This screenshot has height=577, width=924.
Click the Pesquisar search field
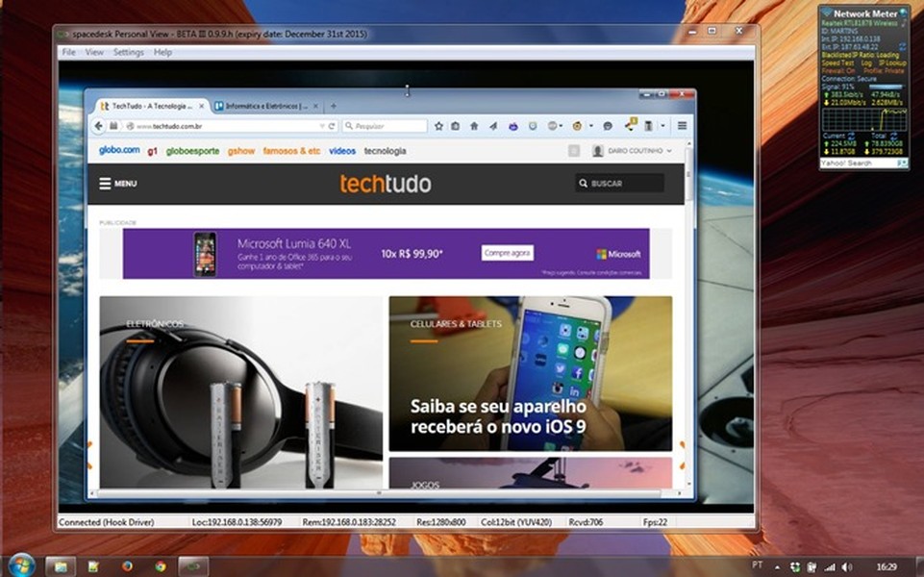point(385,126)
